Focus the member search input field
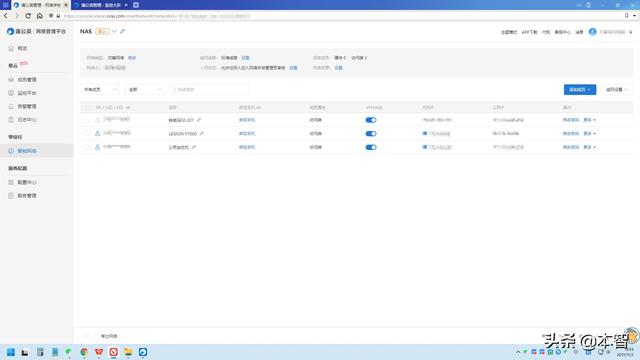The height and width of the screenshot is (360, 640). (209, 89)
